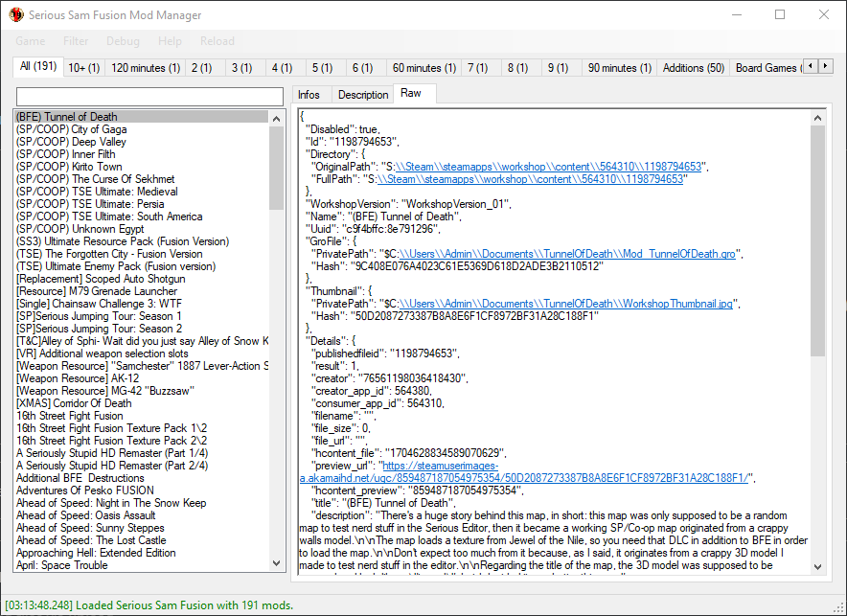Open the Game menu
Viewport: 847px width, 616px height.
[31, 41]
